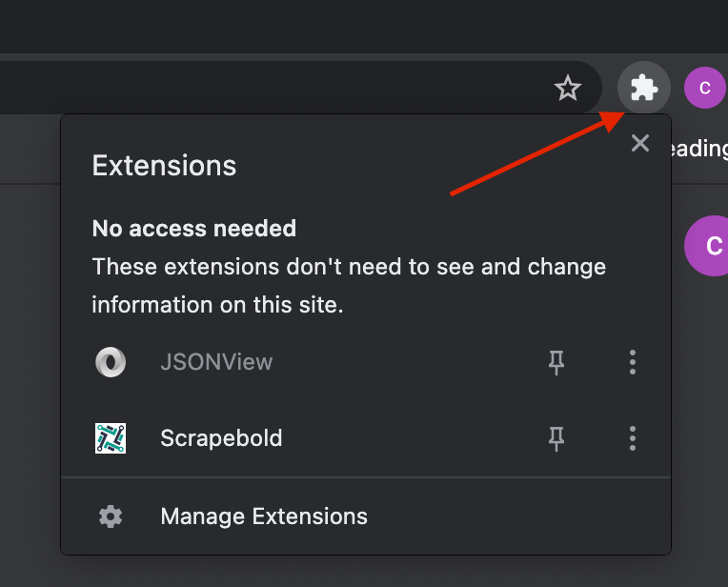The height and width of the screenshot is (587, 728).
Task: Pin the Scrapebold extension
Action: tap(556, 438)
